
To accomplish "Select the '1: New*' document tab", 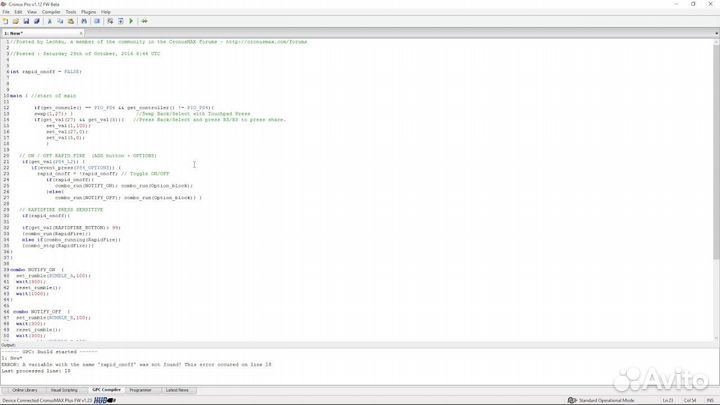I will pyautogui.click(x=13, y=33).
